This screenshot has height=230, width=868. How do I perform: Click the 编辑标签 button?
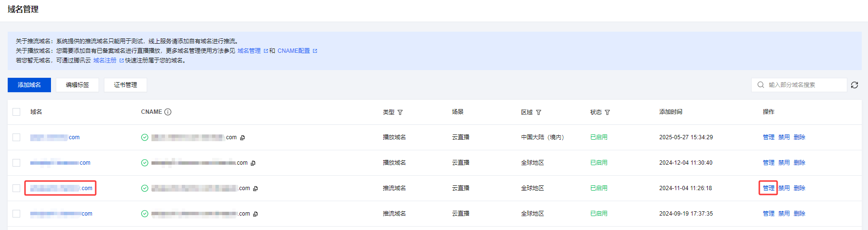(77, 85)
